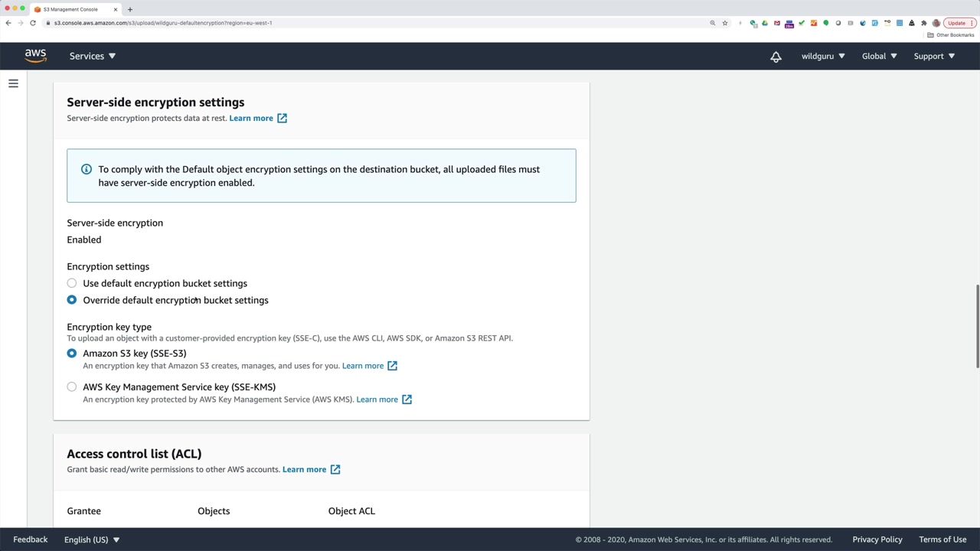This screenshot has height=551, width=980.
Task: Open the Terms of Use link
Action: 942,540
